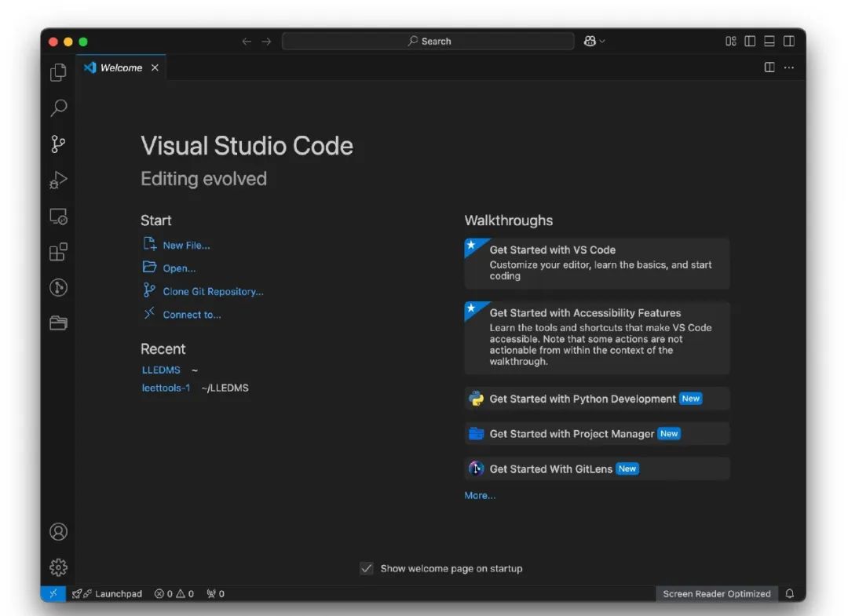Click the New File... link
This screenshot has width=848, height=616.
click(186, 246)
